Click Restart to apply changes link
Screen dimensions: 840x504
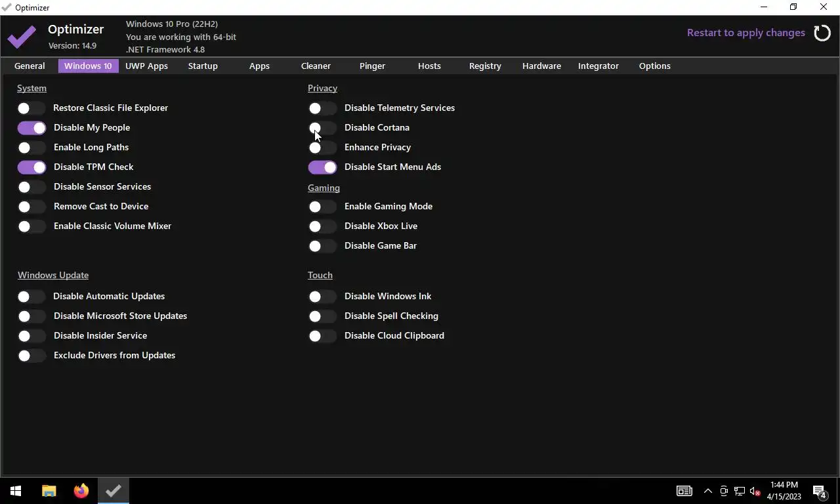tap(746, 33)
